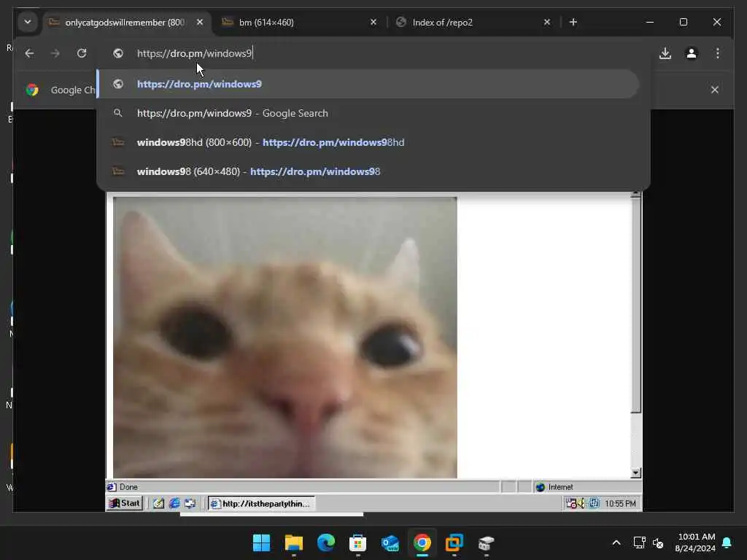Open the Chrome three-dot menu
This screenshot has width=747, height=560.
pyautogui.click(x=718, y=53)
